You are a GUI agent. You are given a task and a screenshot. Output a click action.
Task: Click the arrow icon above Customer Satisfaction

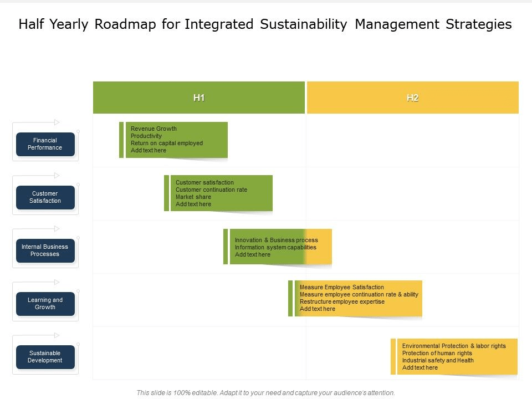pos(57,175)
